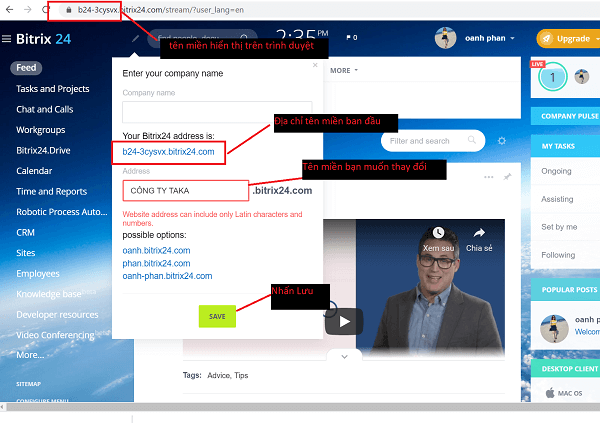Viewport: 600px width, 423px height.
Task: Click oanh avatar in Popular Posts
Action: [x=554, y=328]
